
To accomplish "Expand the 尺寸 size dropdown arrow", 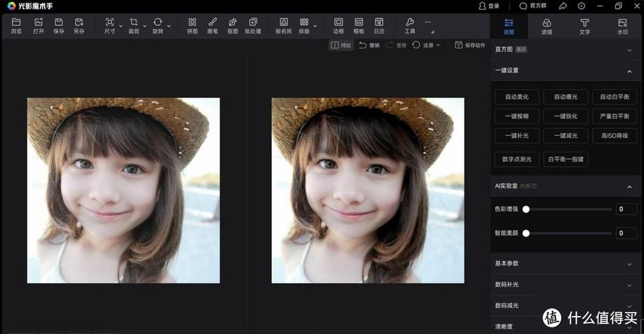I will coord(121,26).
